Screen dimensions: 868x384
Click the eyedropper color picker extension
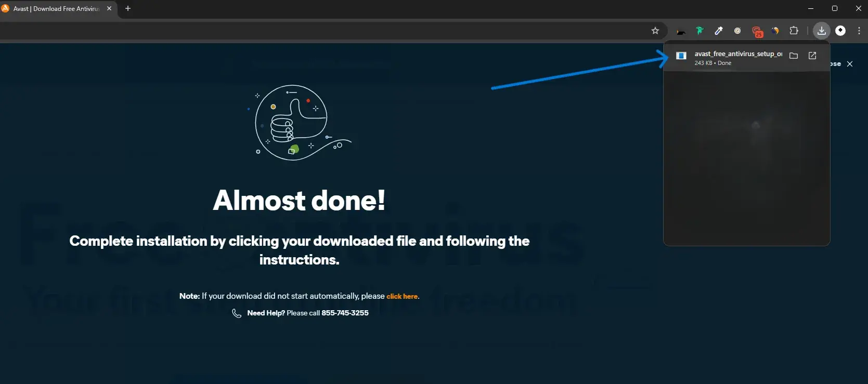(719, 31)
